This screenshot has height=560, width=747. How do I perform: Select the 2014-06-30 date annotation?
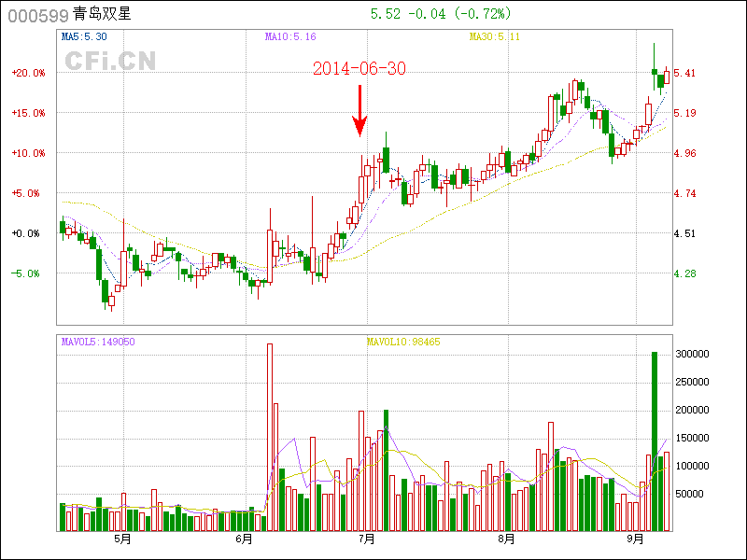[359, 69]
